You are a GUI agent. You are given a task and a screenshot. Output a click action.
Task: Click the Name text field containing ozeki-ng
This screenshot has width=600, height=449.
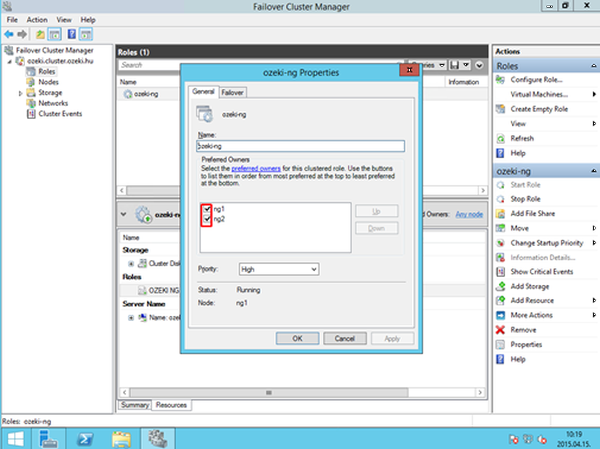pos(300,146)
